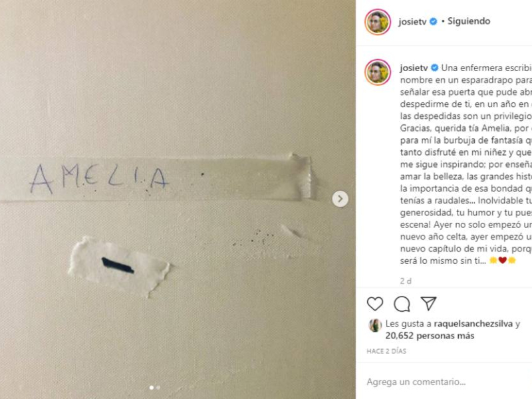Like the post with heart icon
Screen dimensions: 532x399
[x=375, y=304]
